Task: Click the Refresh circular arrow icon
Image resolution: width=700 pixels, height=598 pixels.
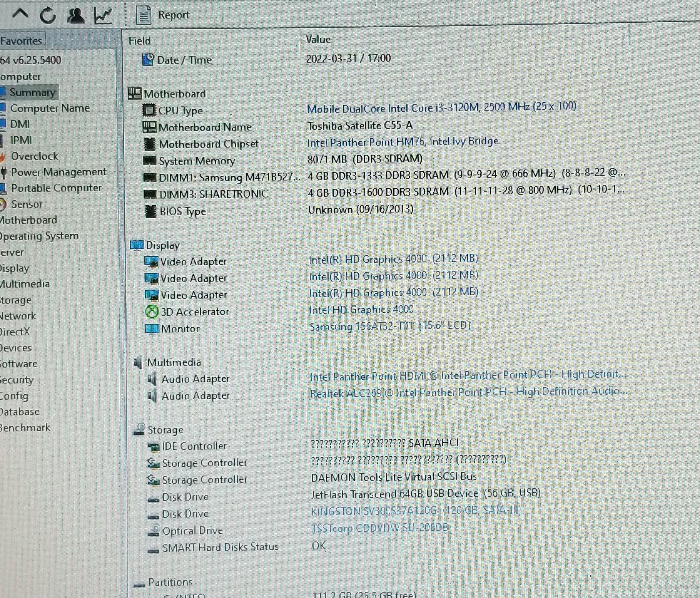Action: point(48,15)
